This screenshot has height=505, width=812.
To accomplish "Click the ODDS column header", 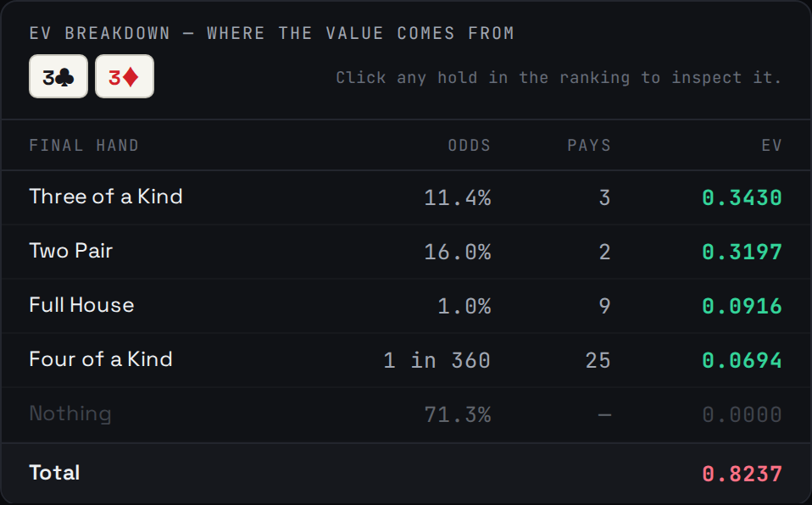I will tap(470, 145).
